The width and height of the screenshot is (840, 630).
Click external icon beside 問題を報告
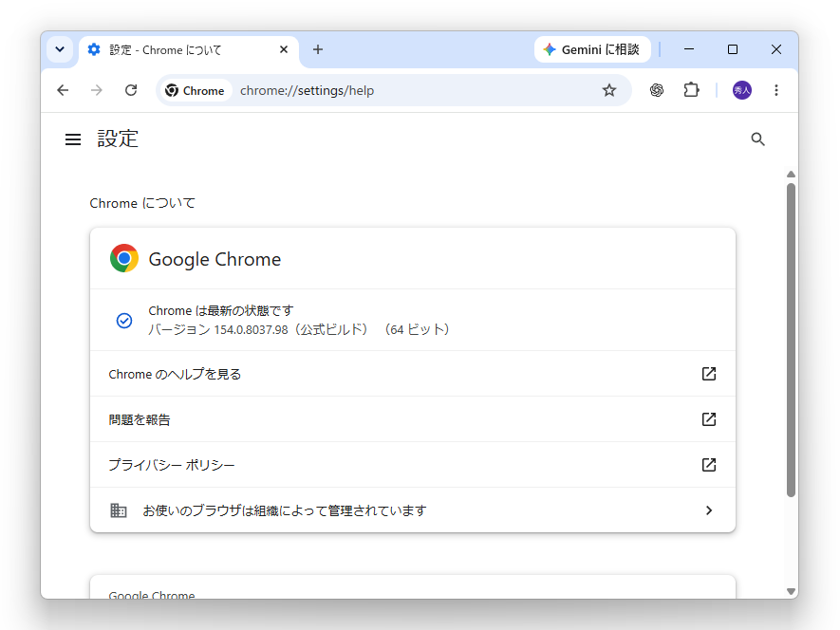[709, 419]
